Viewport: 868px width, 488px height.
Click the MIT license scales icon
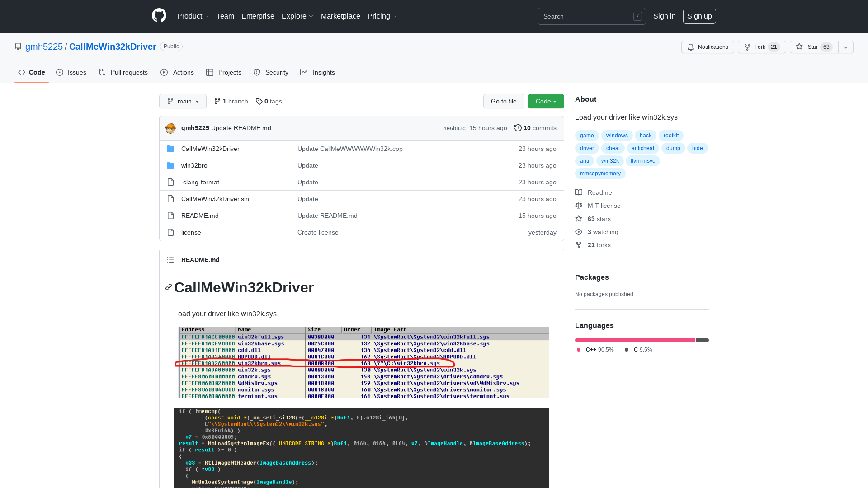point(579,206)
